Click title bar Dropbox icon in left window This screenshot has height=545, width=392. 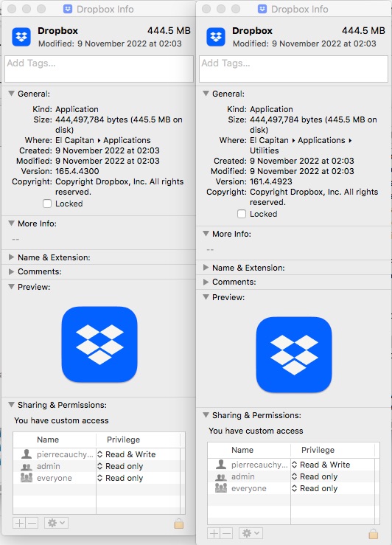(x=68, y=9)
